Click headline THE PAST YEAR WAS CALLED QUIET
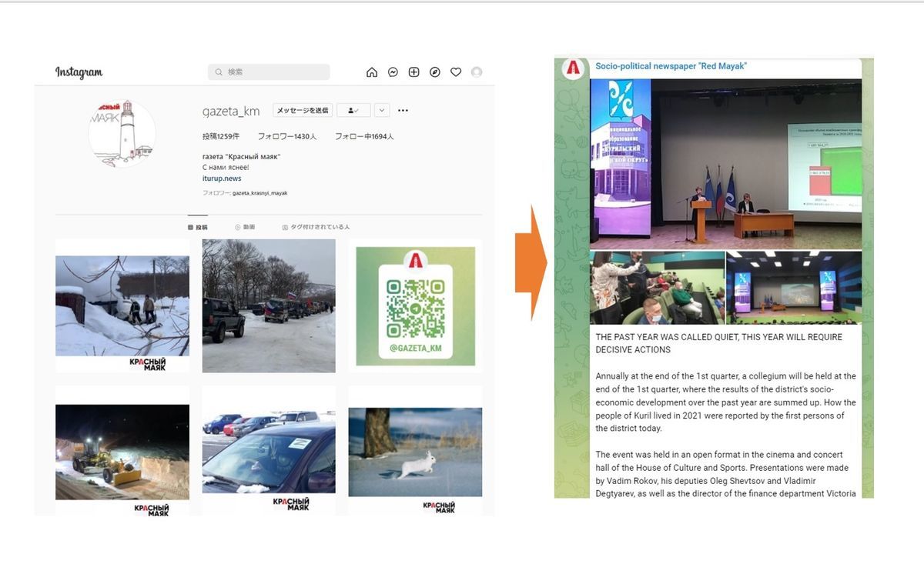 718,343
